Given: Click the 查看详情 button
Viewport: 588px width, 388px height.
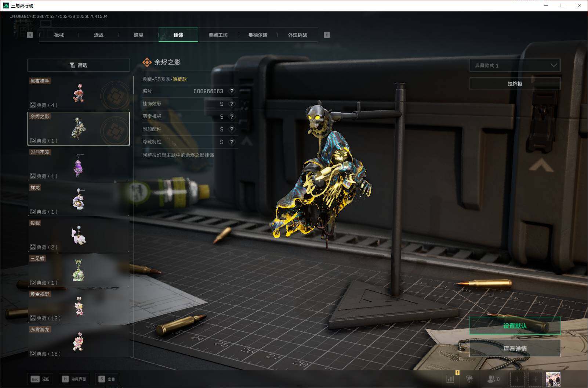Looking at the screenshot, I should click(515, 348).
